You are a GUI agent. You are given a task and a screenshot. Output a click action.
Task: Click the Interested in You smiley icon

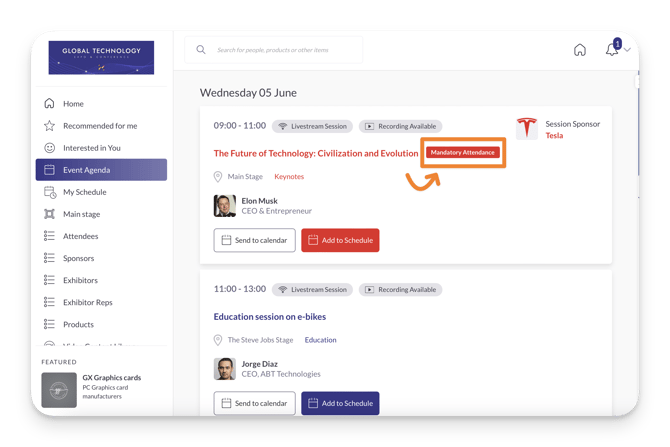click(49, 148)
